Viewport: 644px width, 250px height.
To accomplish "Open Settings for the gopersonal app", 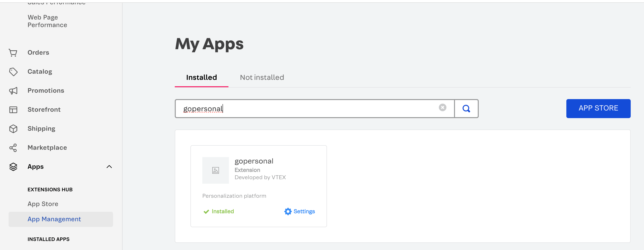I will point(299,212).
